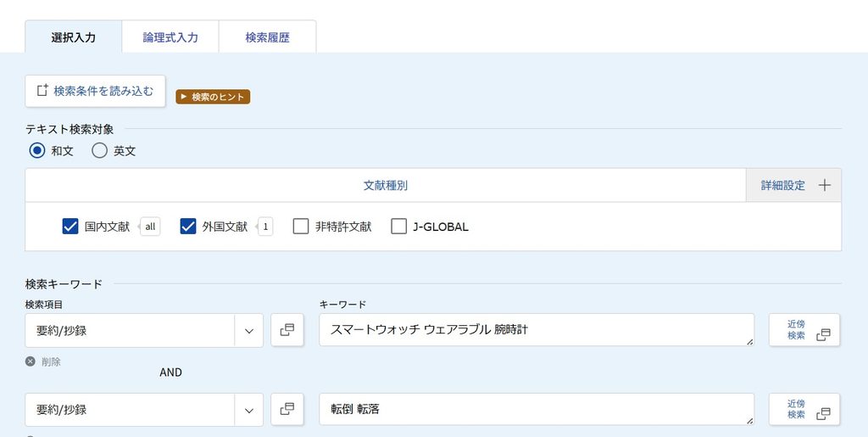This screenshot has width=868, height=437.
Task: Click popup icon beside first 要約/抄録 dropdown
Action: (x=287, y=330)
